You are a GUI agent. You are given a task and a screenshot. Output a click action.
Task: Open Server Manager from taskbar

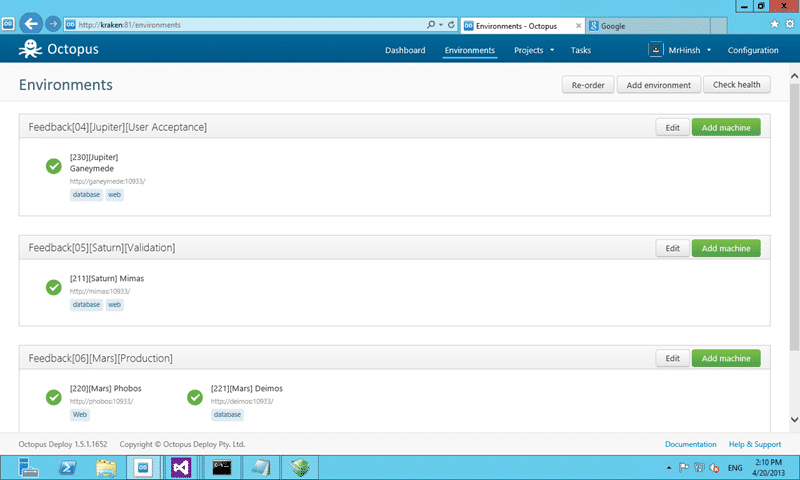click(x=28, y=467)
